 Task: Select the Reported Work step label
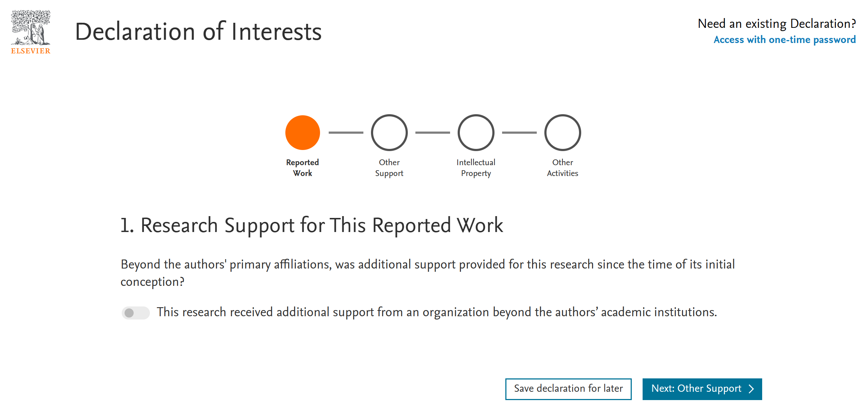[x=303, y=168]
